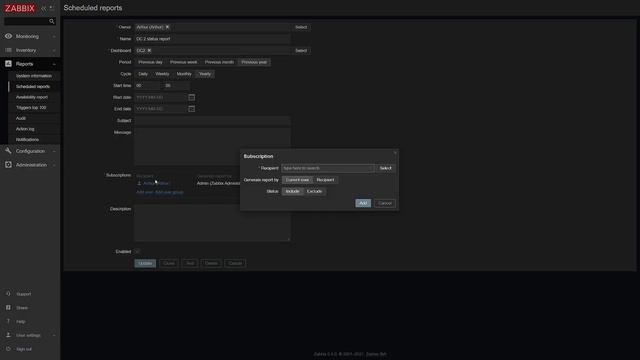The height and width of the screenshot is (360, 640).
Task: Expand the Inventory menu chevron
Action: tap(54, 51)
